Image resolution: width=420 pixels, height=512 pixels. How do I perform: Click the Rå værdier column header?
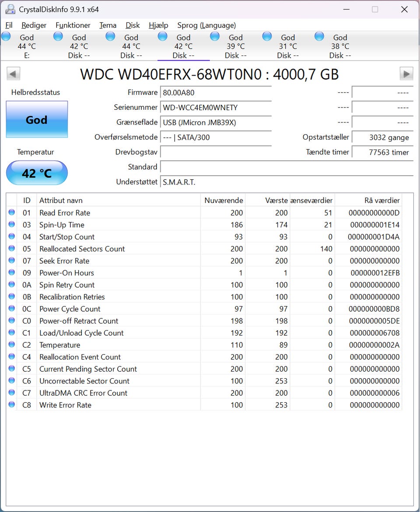click(369, 201)
